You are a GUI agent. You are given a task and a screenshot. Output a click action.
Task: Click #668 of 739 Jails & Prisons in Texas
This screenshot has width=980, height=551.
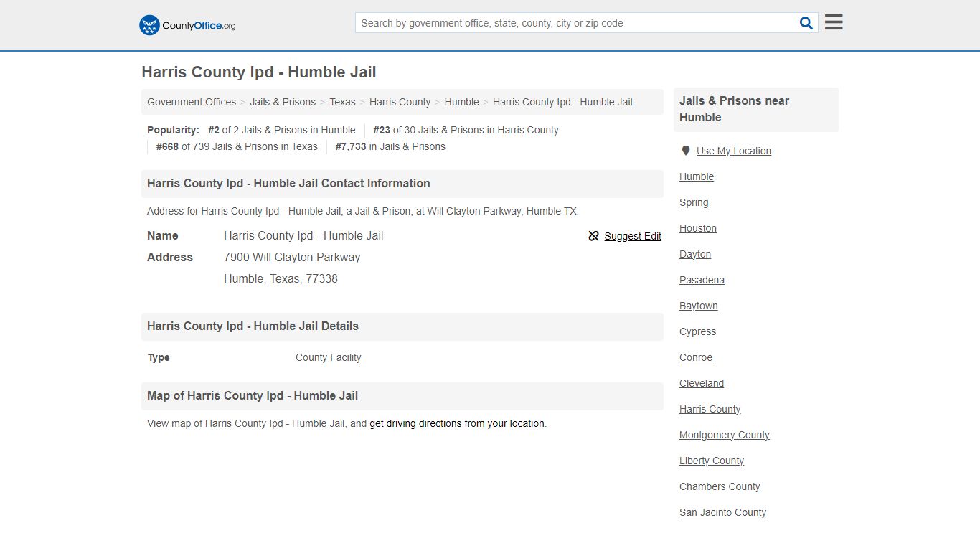(237, 146)
